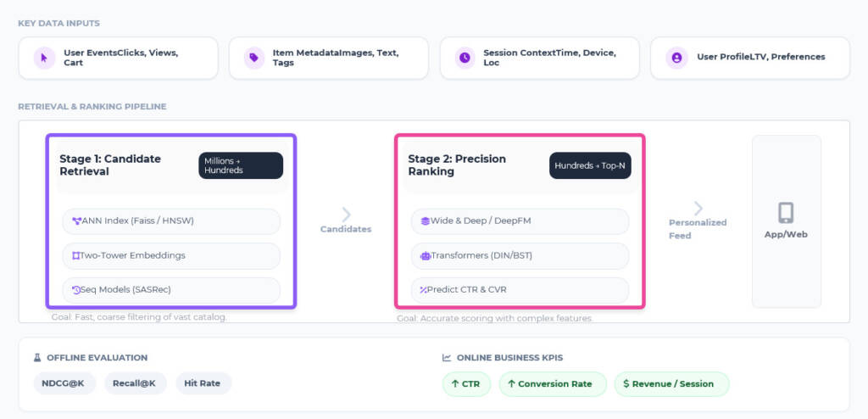Screen dimensions: 868x419
Task: Click the clock icon for Session Context
Action: (464, 58)
